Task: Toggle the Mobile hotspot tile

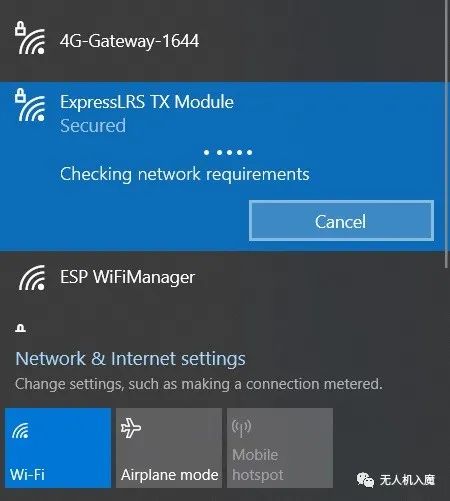Action: pyautogui.click(x=280, y=448)
